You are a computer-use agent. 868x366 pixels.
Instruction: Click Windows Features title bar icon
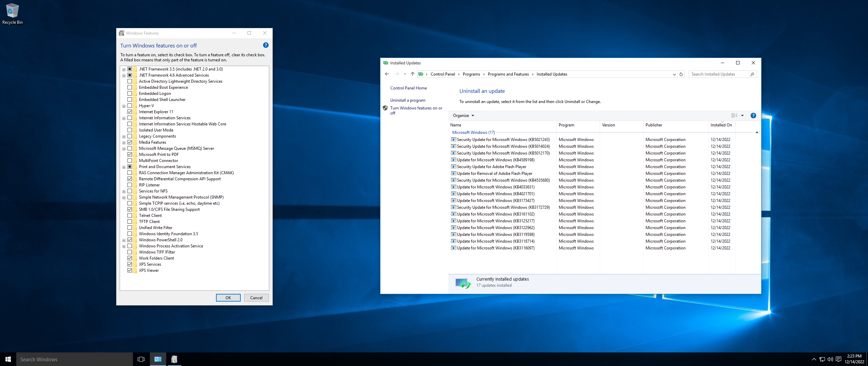[x=122, y=33]
